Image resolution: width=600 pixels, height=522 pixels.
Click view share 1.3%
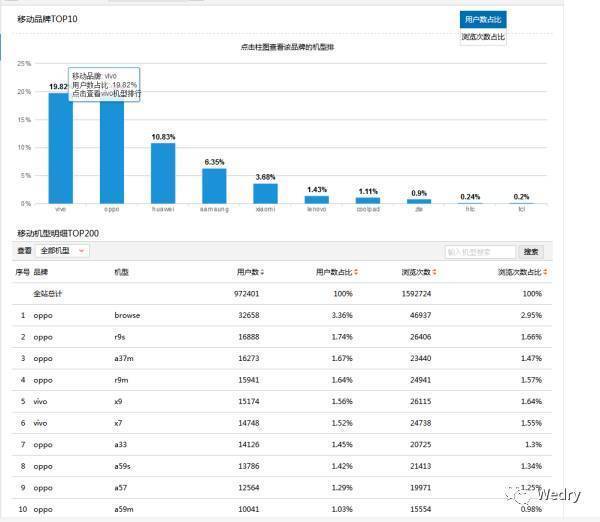[x=533, y=445]
